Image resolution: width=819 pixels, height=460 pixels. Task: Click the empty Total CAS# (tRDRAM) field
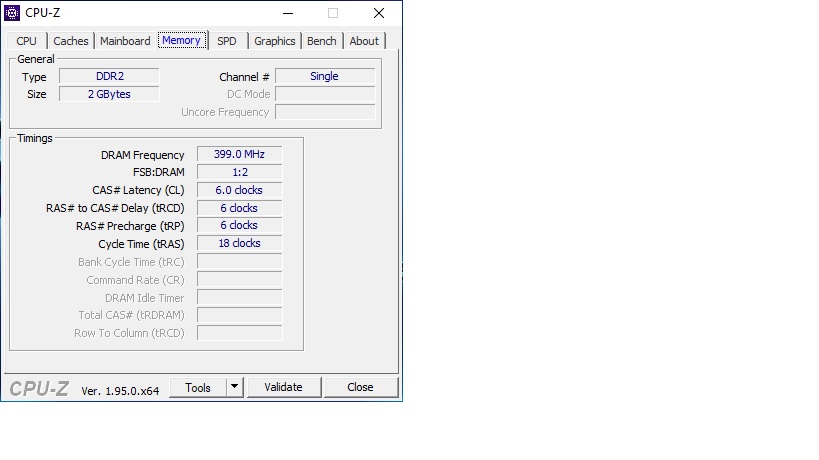click(x=240, y=315)
